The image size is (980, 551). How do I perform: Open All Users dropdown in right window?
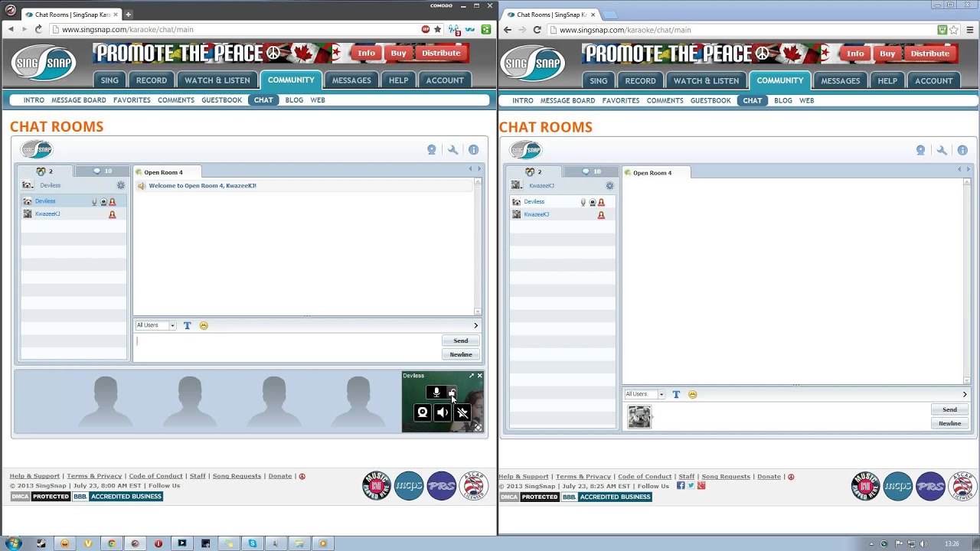(x=645, y=394)
